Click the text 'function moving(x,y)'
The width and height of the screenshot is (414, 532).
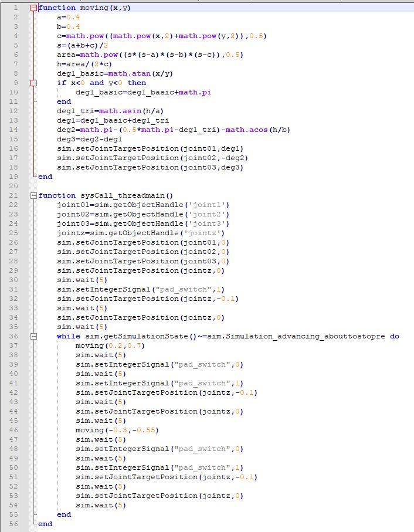[84, 8]
